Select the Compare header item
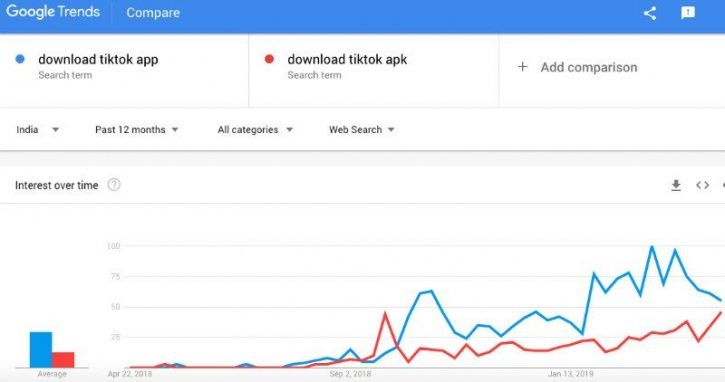The image size is (725, 382). pyautogui.click(x=153, y=13)
